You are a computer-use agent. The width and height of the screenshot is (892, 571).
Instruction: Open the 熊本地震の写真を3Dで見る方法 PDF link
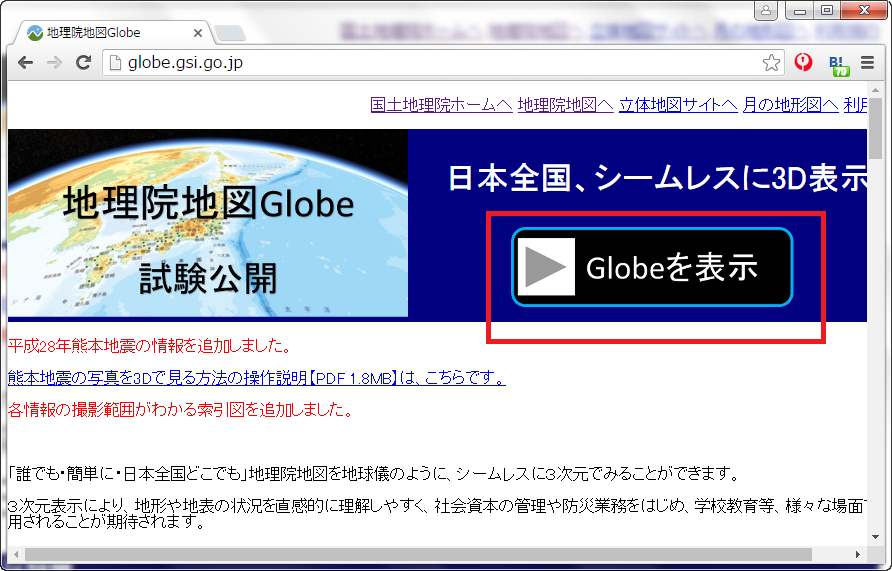coord(257,378)
